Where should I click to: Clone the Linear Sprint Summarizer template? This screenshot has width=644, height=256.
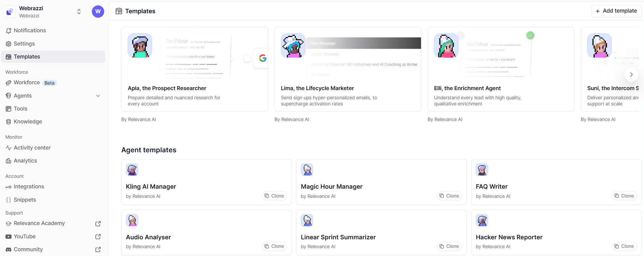tap(449, 246)
